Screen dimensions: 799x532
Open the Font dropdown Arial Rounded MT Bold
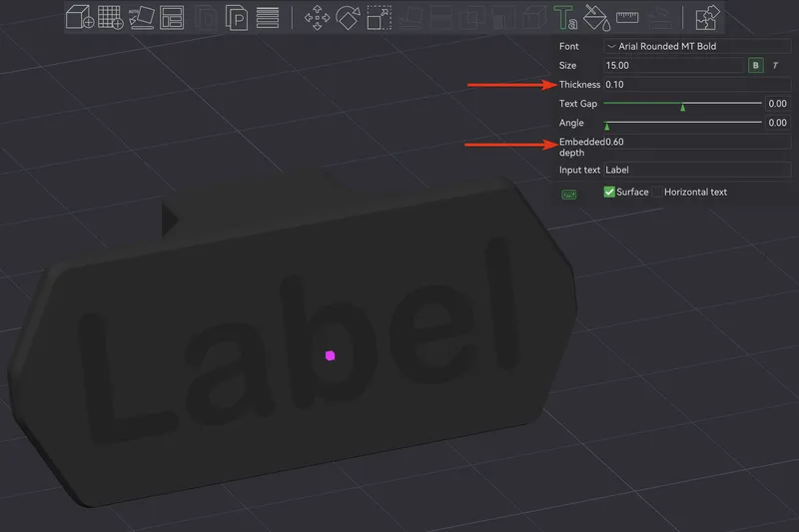pyautogui.click(x=697, y=46)
